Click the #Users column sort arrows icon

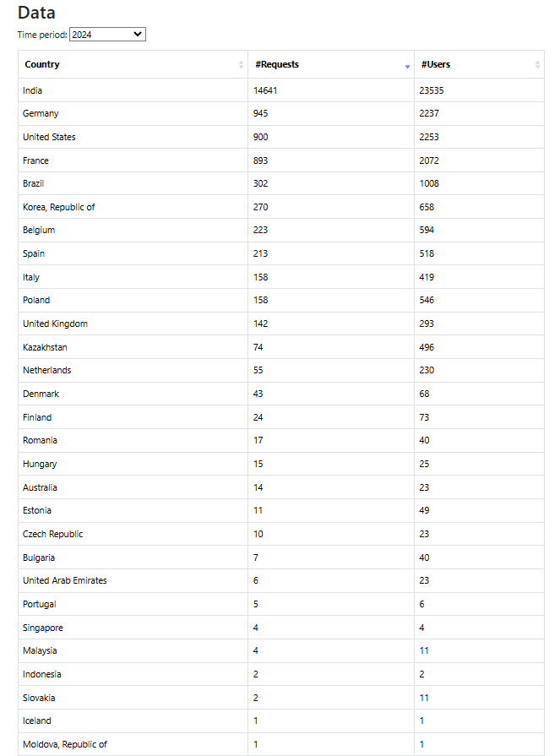point(537,65)
